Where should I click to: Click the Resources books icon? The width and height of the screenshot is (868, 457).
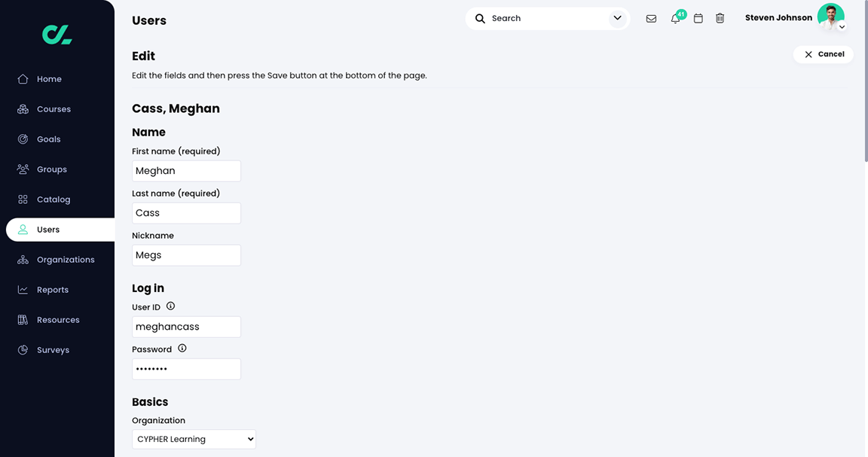point(23,320)
